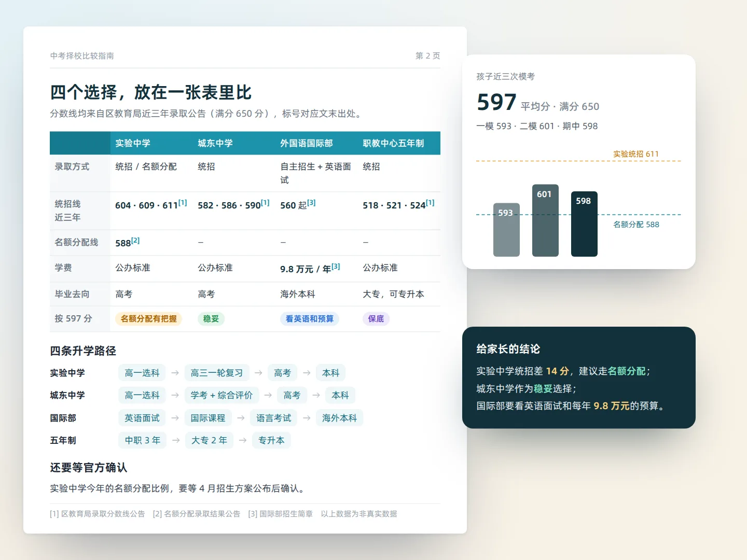747x560 pixels.
Task: Select the 601 bar in the chart
Action: point(545,220)
